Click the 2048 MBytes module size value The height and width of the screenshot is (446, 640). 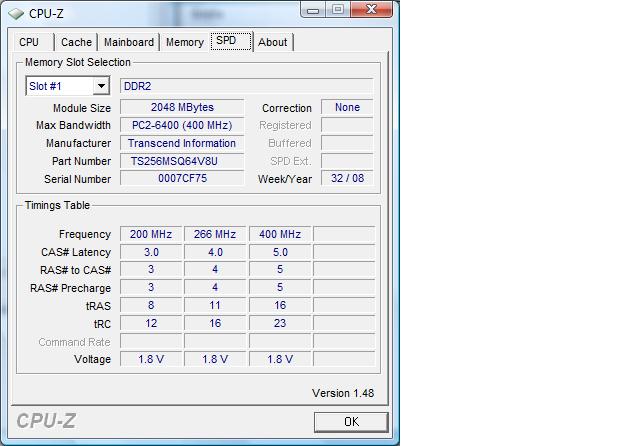[x=182, y=107]
